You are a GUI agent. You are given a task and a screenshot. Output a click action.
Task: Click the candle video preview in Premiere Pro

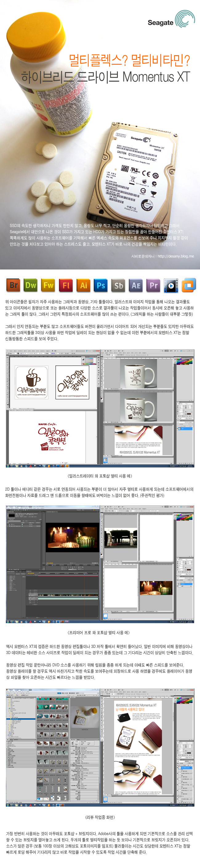pyautogui.click(x=72, y=537)
